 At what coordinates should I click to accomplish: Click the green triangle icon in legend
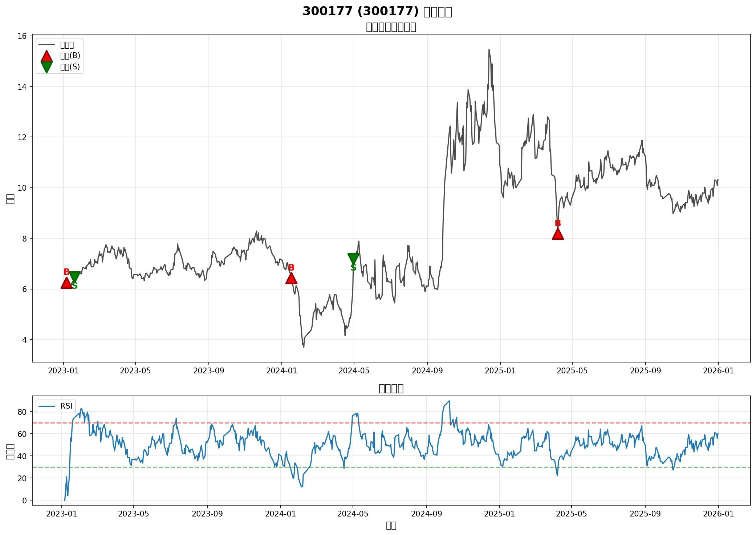pos(46,67)
